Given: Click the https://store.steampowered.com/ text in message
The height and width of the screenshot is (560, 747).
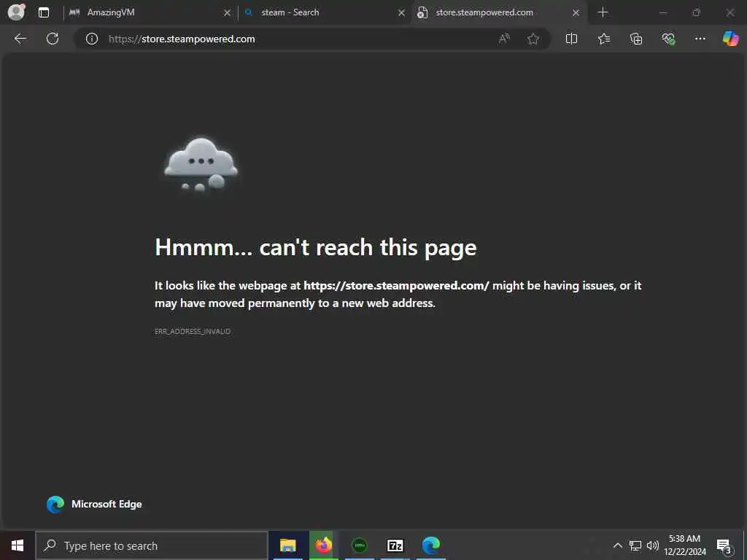Looking at the screenshot, I should coord(396,285).
